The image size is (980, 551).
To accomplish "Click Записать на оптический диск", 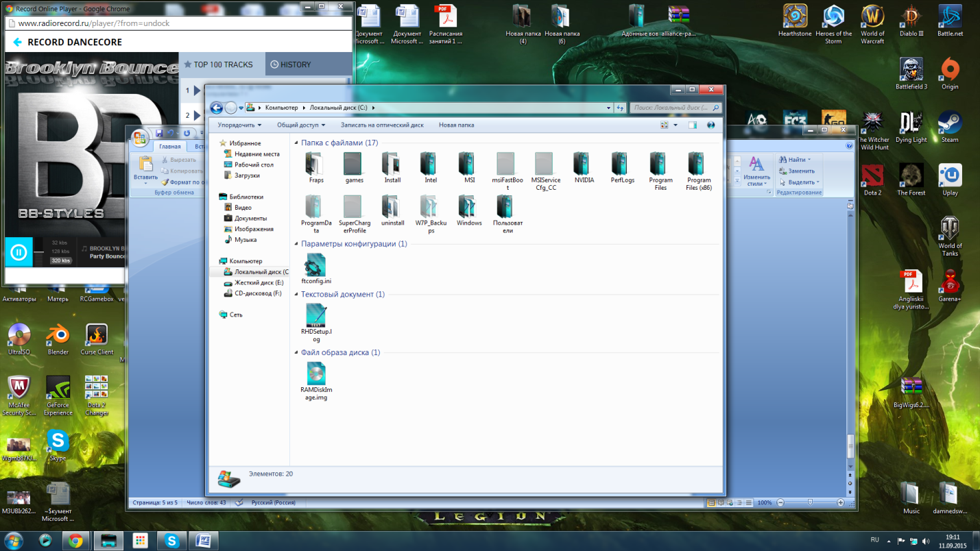I will click(382, 125).
